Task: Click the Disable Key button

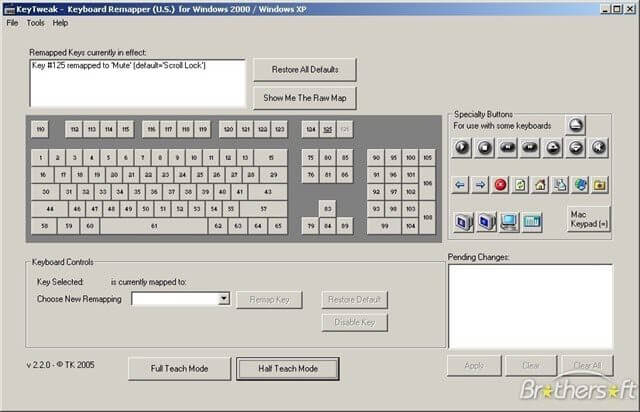Action: (354, 322)
